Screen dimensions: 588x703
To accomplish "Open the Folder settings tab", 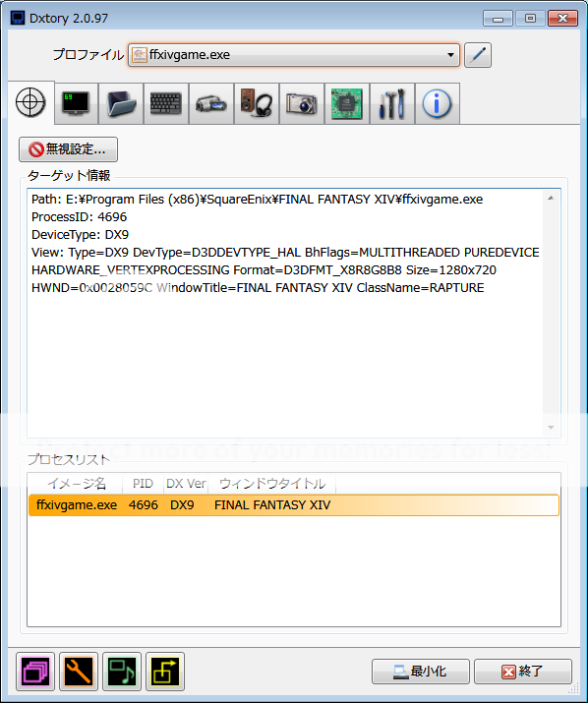I will [x=121, y=103].
